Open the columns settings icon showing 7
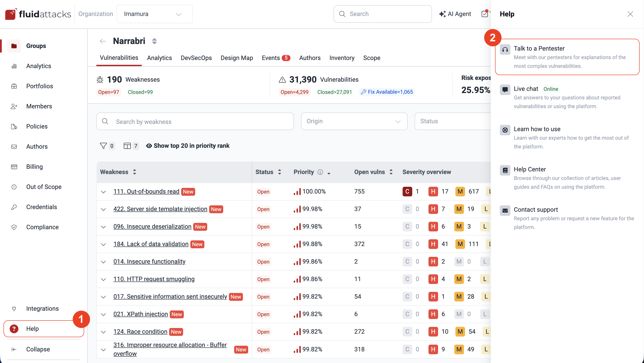 click(127, 146)
